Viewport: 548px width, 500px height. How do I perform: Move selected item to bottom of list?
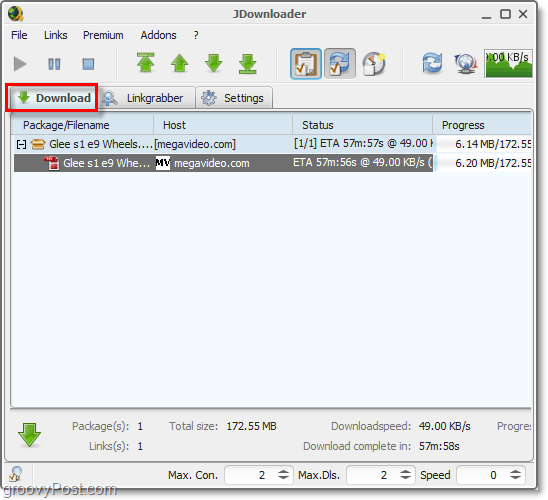[248, 64]
